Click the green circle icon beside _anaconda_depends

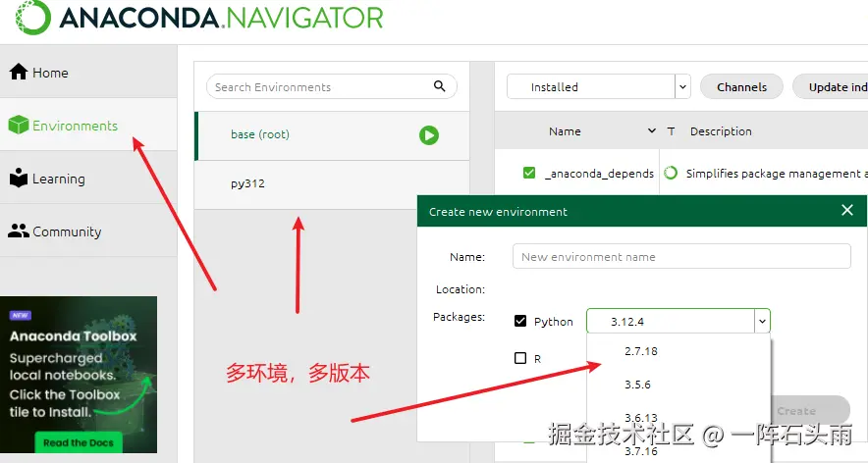point(671,174)
